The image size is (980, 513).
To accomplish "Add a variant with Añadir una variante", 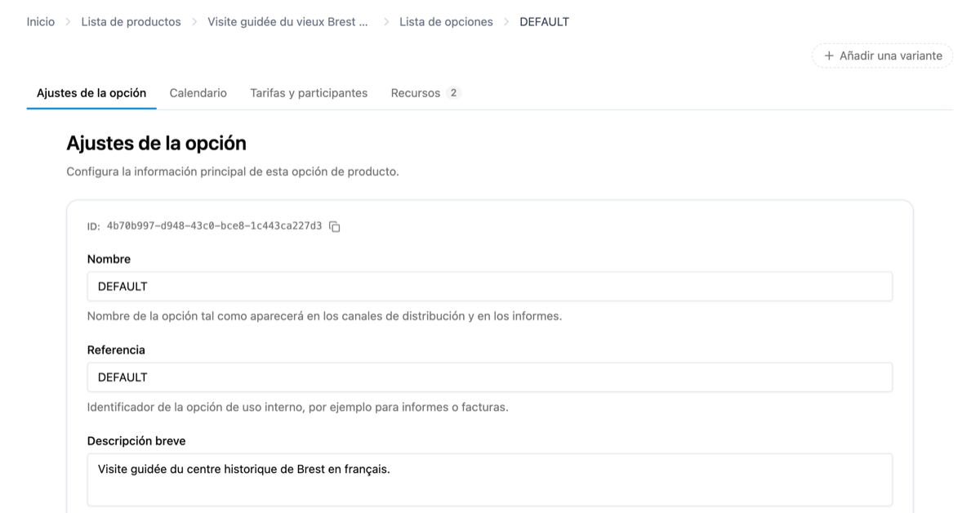I will point(882,56).
